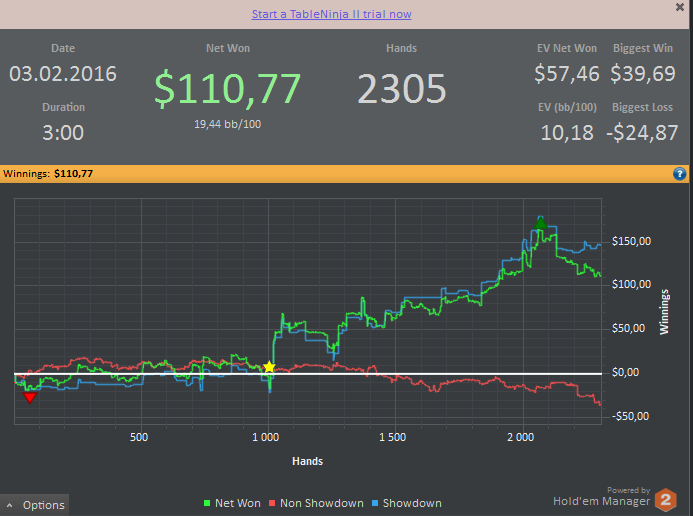This screenshot has width=693, height=516.
Task: Click the 2 000 hands axis label
Action: pos(521,437)
